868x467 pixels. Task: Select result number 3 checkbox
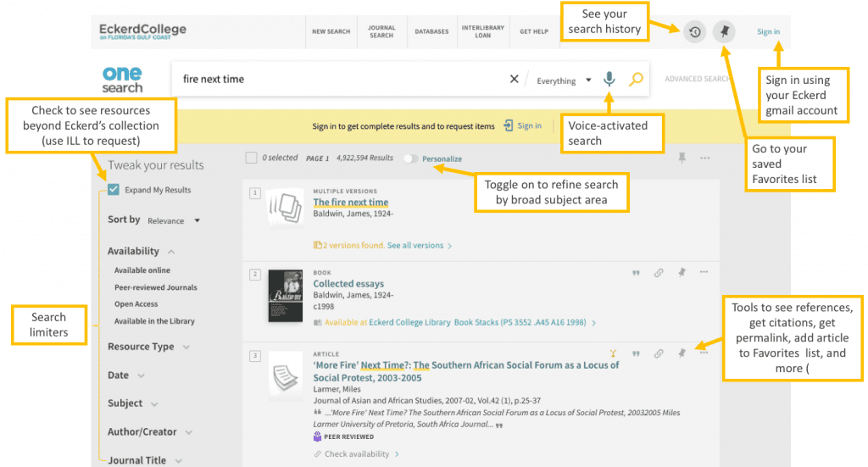(x=255, y=356)
